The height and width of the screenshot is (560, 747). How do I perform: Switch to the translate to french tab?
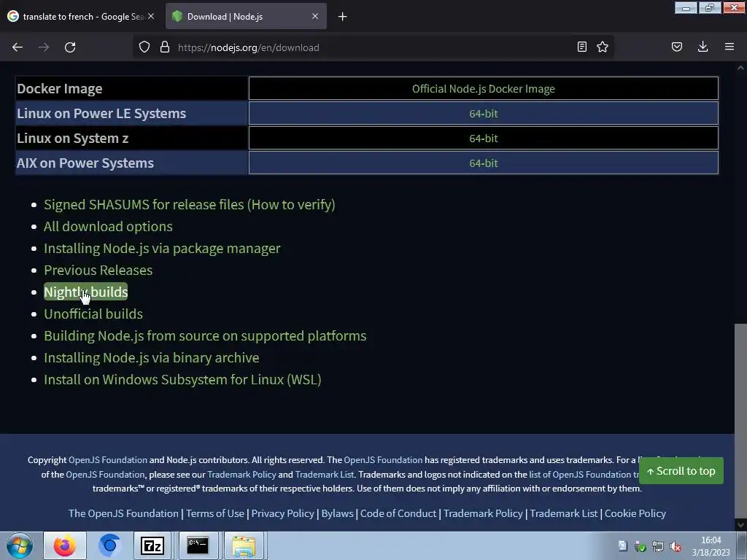(82, 16)
